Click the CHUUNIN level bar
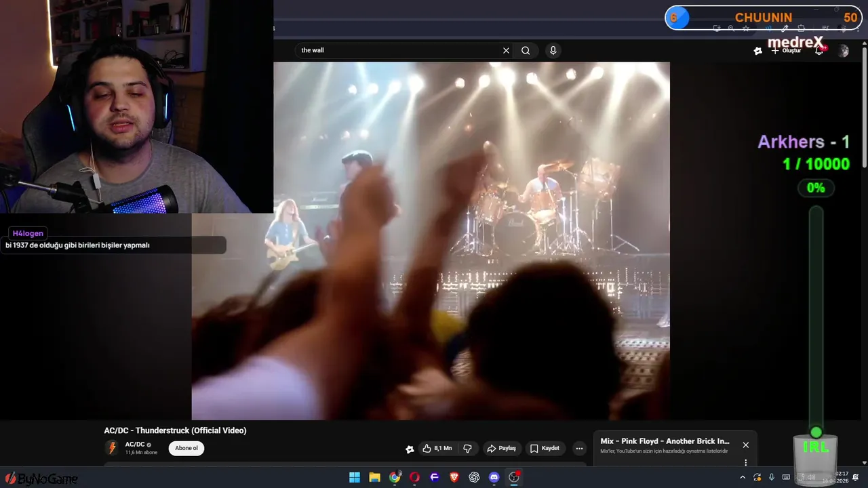 pos(764,18)
